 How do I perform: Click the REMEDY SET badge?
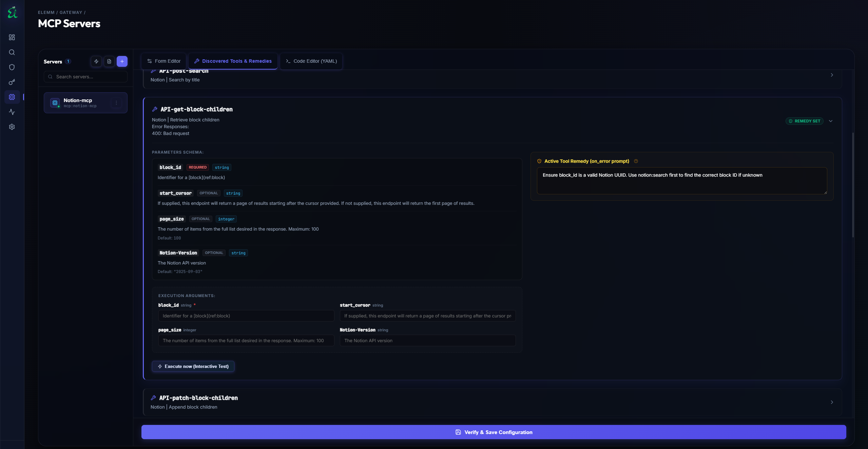coord(804,121)
